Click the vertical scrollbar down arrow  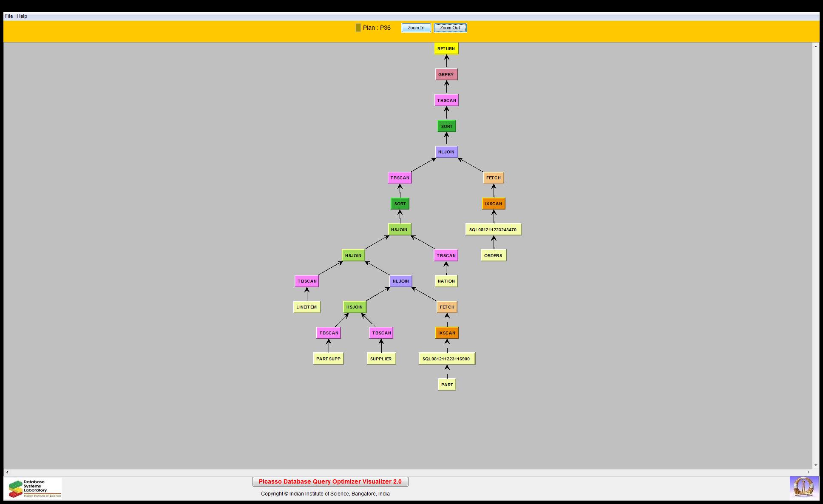click(815, 465)
